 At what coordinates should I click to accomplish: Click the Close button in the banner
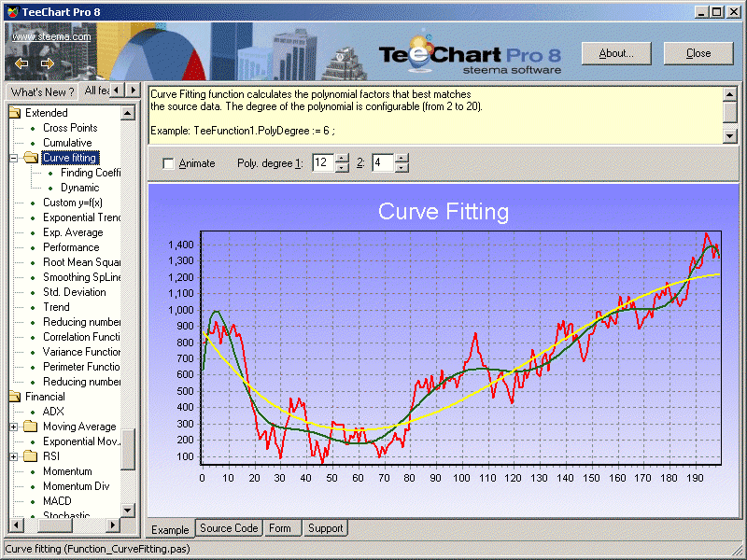coord(698,53)
